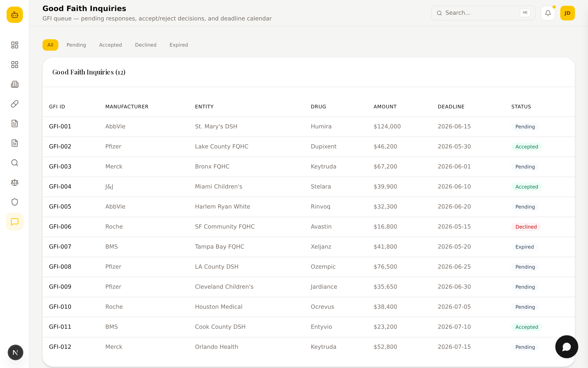
Task: Open the second four-squares grid icon in sidebar
Action: point(14,64)
